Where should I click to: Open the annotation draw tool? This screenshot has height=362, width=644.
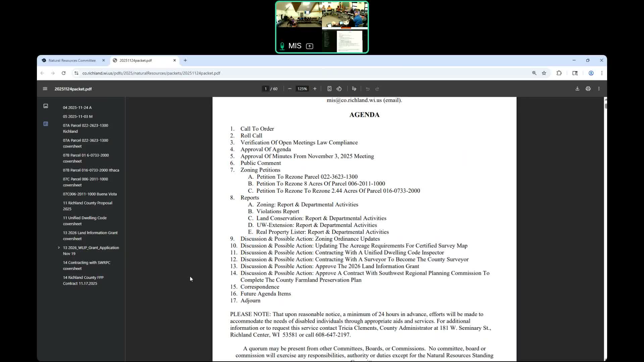click(354, 89)
